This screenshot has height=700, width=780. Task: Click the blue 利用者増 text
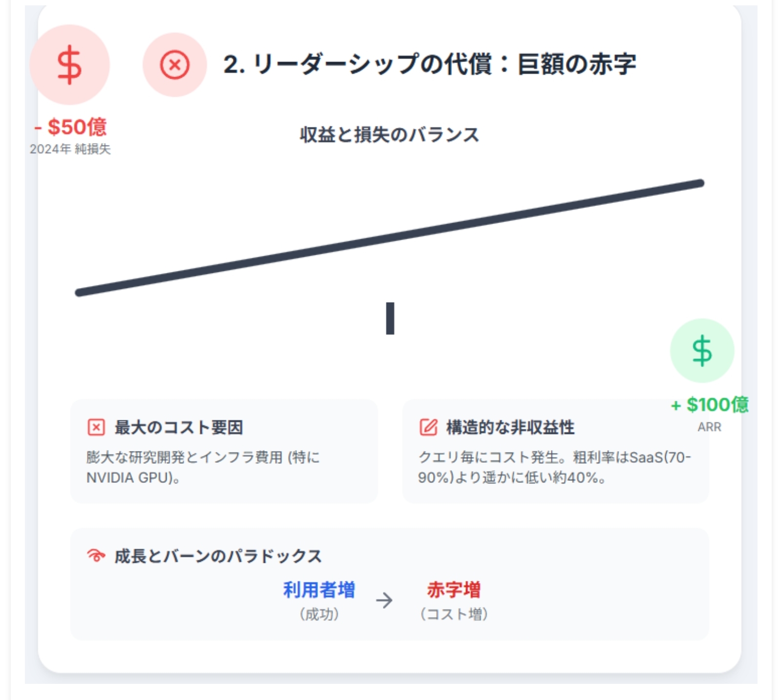click(x=319, y=590)
